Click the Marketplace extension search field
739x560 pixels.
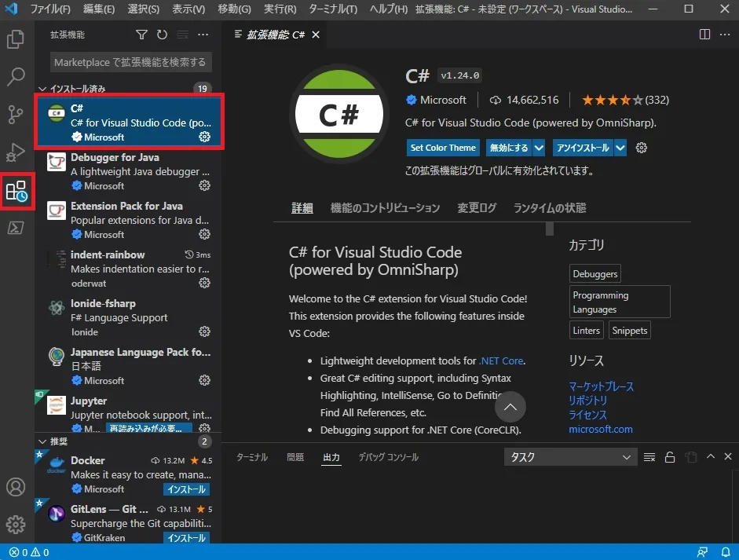click(128, 61)
